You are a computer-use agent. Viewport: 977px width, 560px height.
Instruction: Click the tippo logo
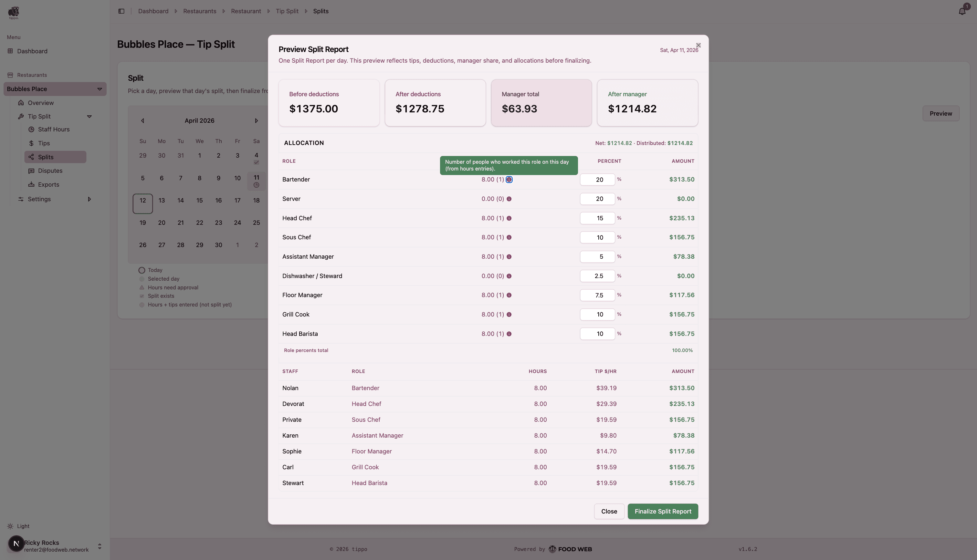click(x=14, y=13)
